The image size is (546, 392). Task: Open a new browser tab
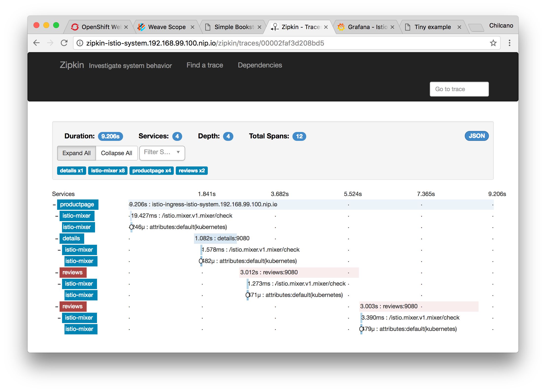(476, 28)
